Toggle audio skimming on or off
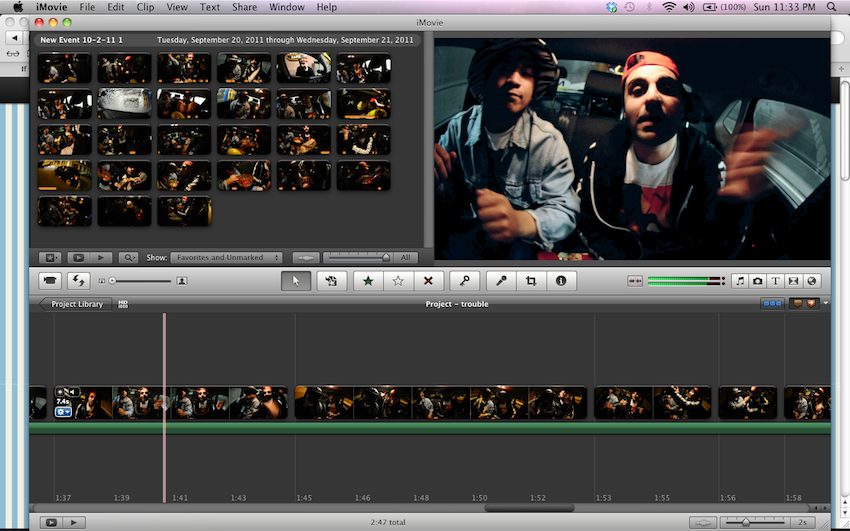This screenshot has height=531, width=850. 635,281
